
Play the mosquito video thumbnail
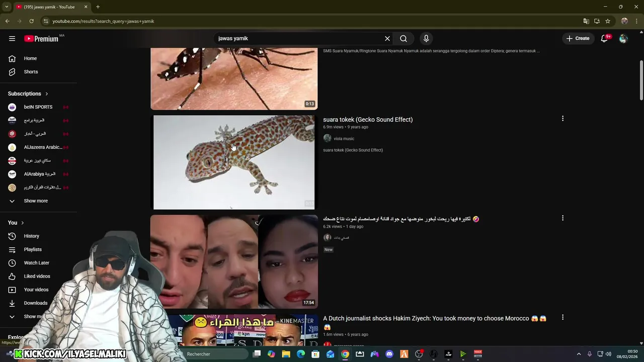pyautogui.click(x=234, y=79)
